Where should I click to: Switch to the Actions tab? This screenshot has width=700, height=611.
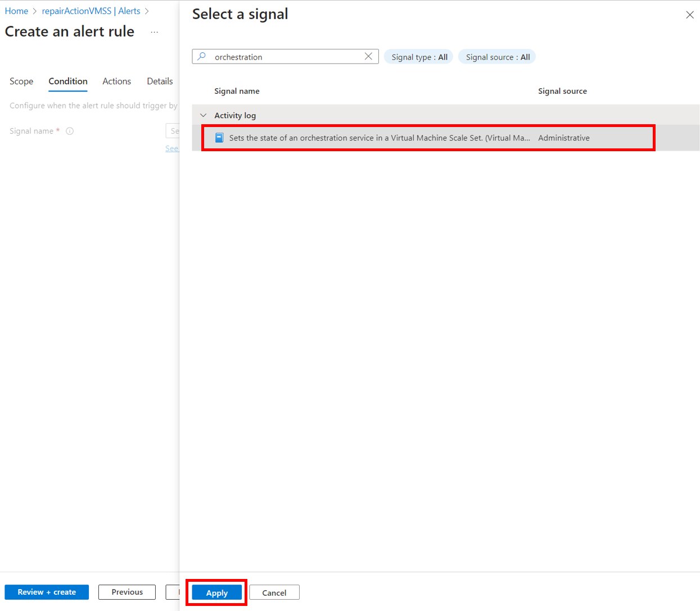pos(116,81)
